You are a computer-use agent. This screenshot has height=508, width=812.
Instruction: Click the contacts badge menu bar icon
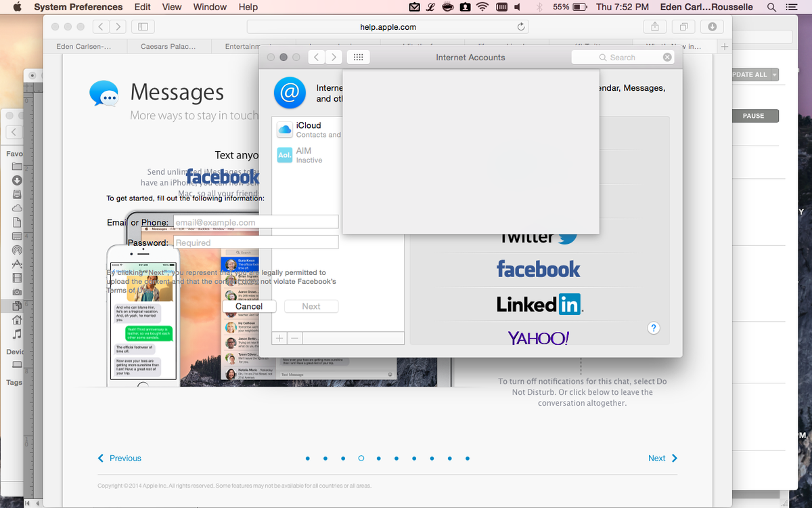point(466,7)
